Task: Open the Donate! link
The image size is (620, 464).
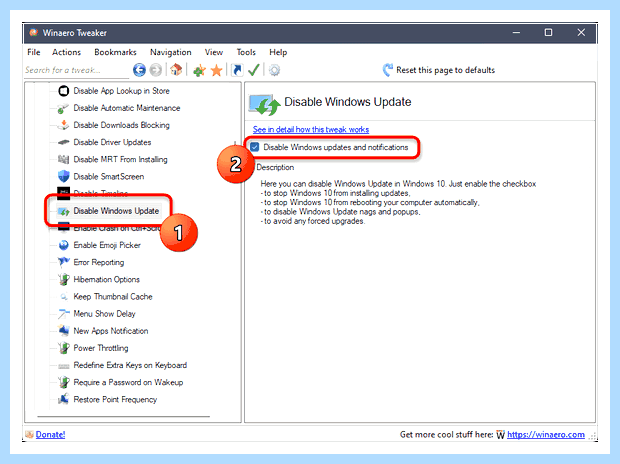Action: coord(50,434)
